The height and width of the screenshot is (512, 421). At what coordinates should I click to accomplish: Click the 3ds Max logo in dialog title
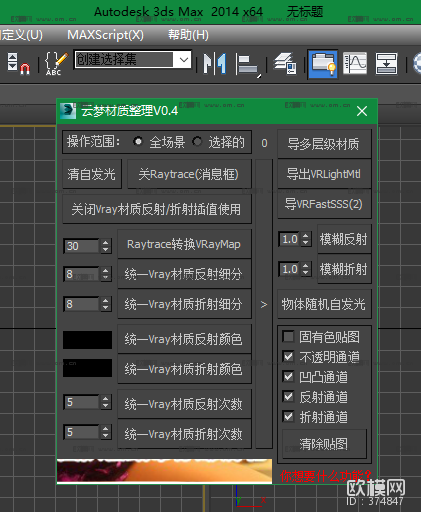pyautogui.click(x=68, y=111)
